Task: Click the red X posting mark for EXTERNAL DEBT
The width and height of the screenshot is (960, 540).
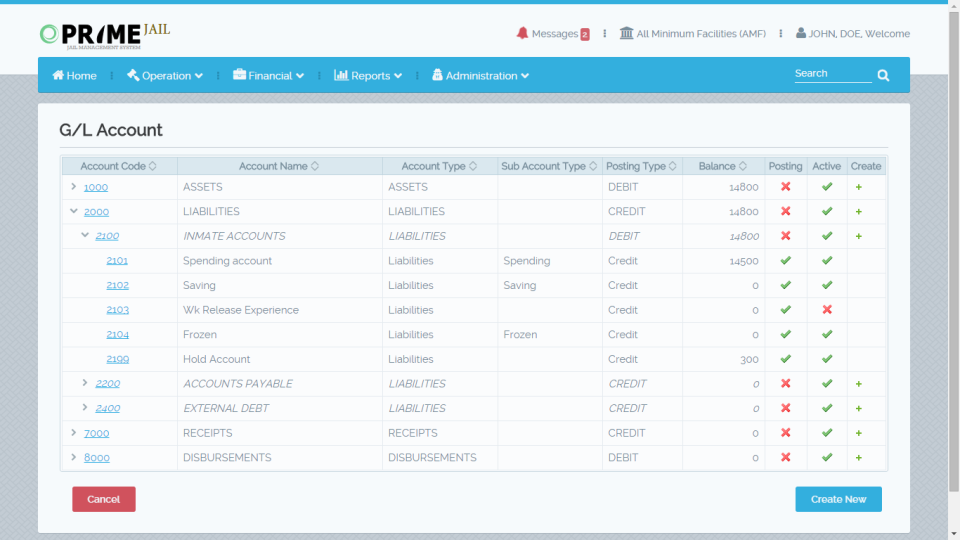Action: coord(786,408)
